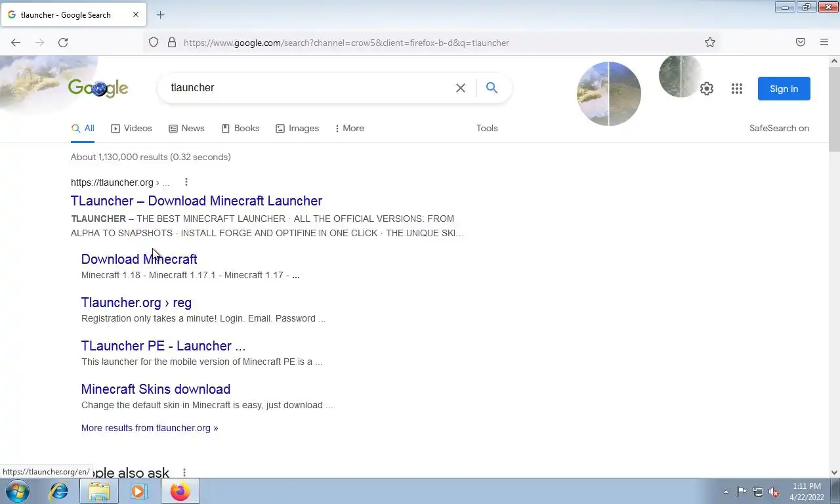This screenshot has width=840, height=504.
Task: Open the Tlauncher.org › reg sitelink
Action: pyautogui.click(x=136, y=303)
